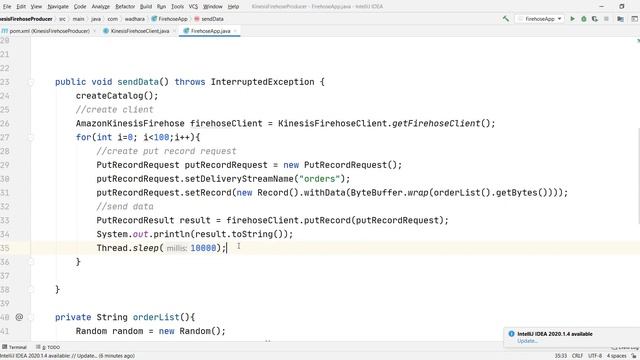
Task: Click the @ gutter icon on line 40
Action: [19, 317]
